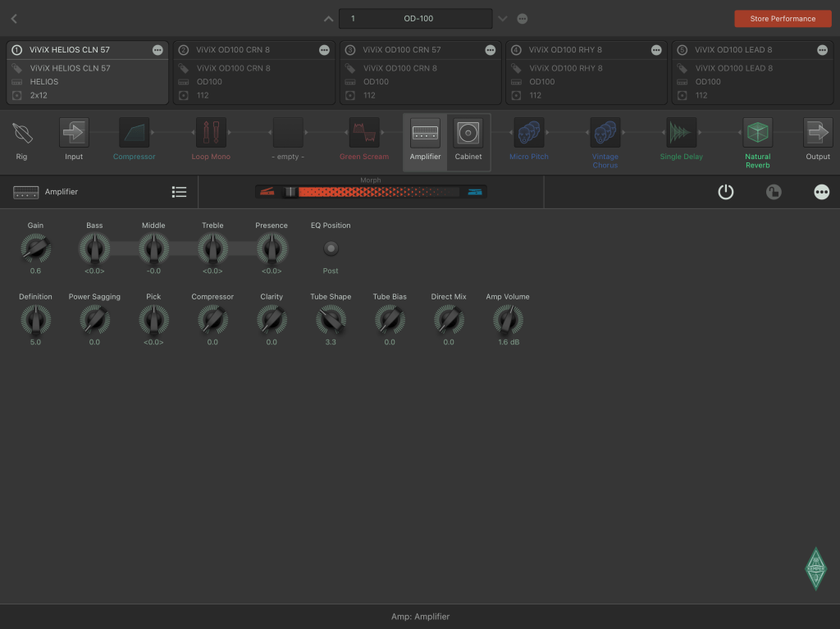Screen dimensions: 840x629
Task: Go back using the top-left arrow
Action: [x=14, y=19]
